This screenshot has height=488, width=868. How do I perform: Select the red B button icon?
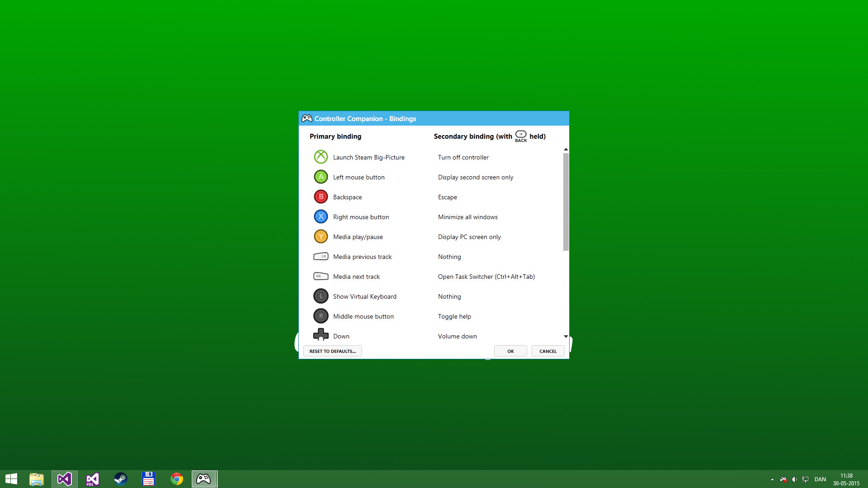(x=321, y=197)
